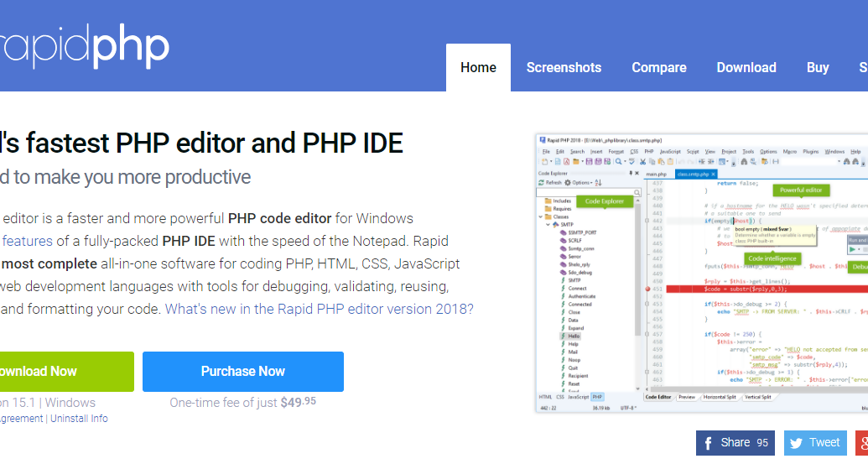Click the first purple Save icon in toolbar

(x=589, y=162)
